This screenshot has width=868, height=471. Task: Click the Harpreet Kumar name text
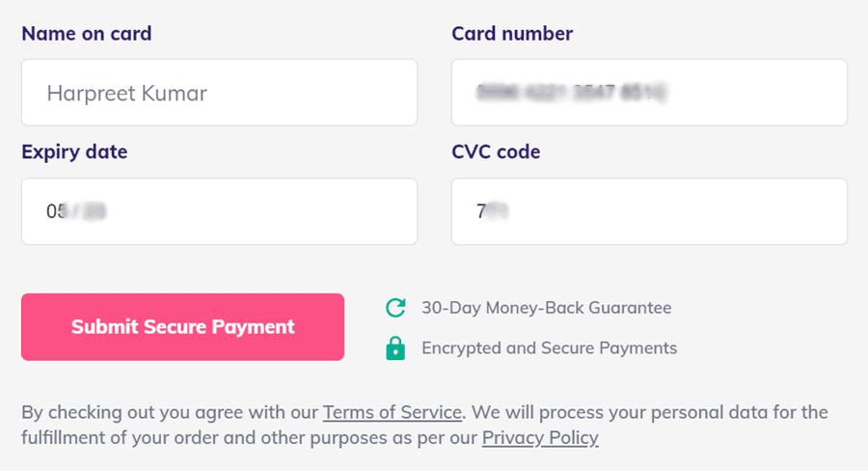126,93
